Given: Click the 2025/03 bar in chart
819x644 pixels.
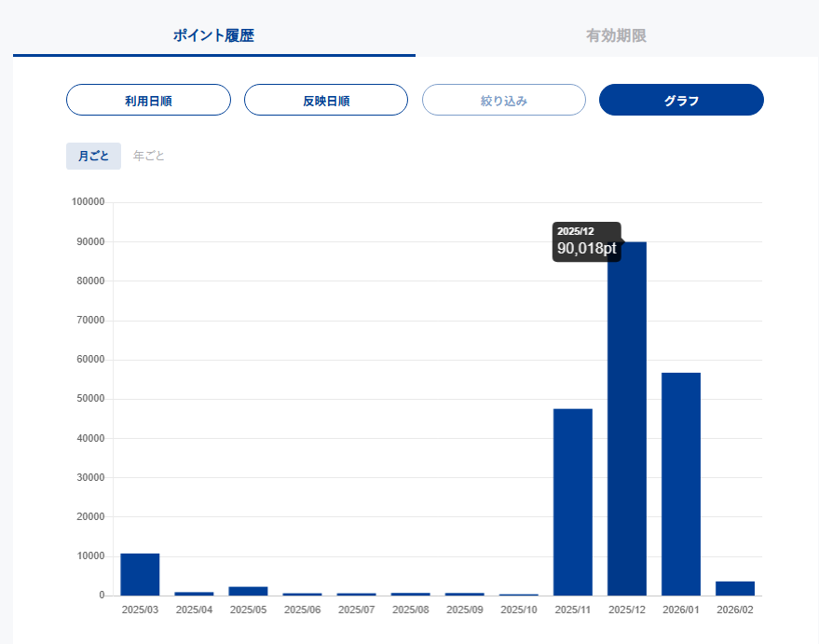Looking at the screenshot, I should click(x=140, y=574).
